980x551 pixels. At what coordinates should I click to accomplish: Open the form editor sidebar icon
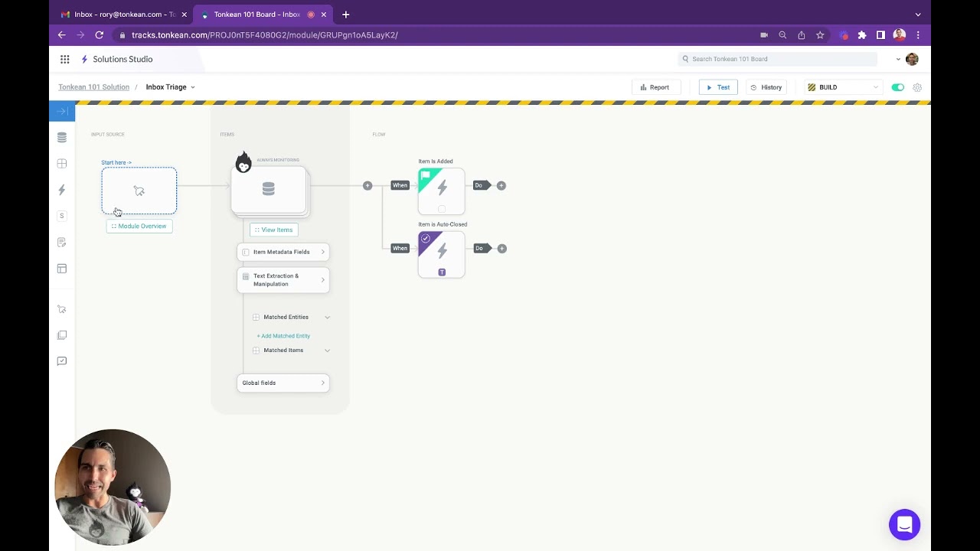tap(62, 243)
